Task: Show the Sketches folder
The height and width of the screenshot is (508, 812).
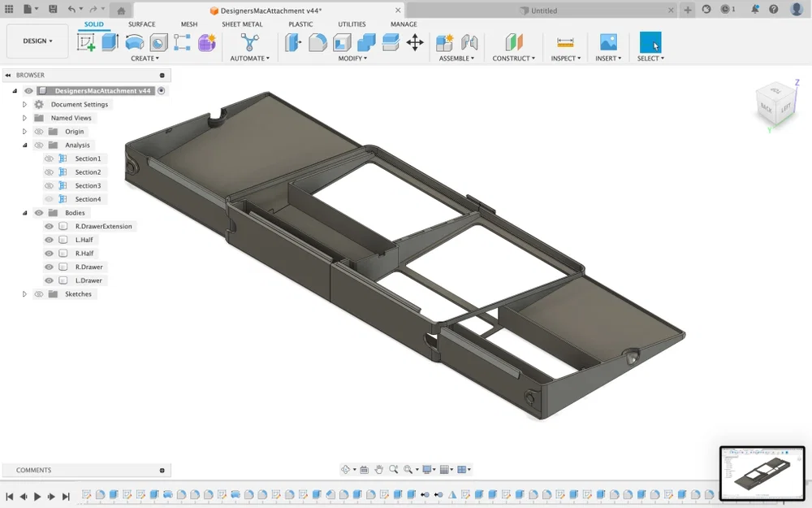Action: [39, 294]
